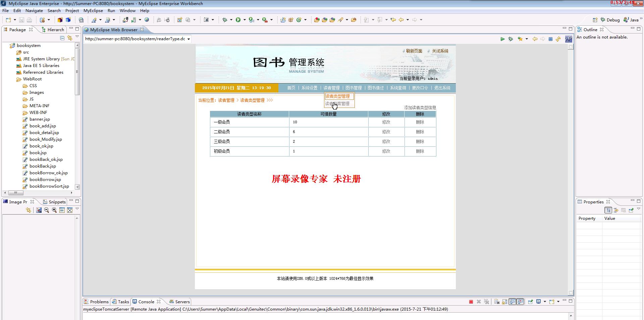
Task: Click the Package Explorer horizontal scrollbar thumb
Action: tap(16, 193)
